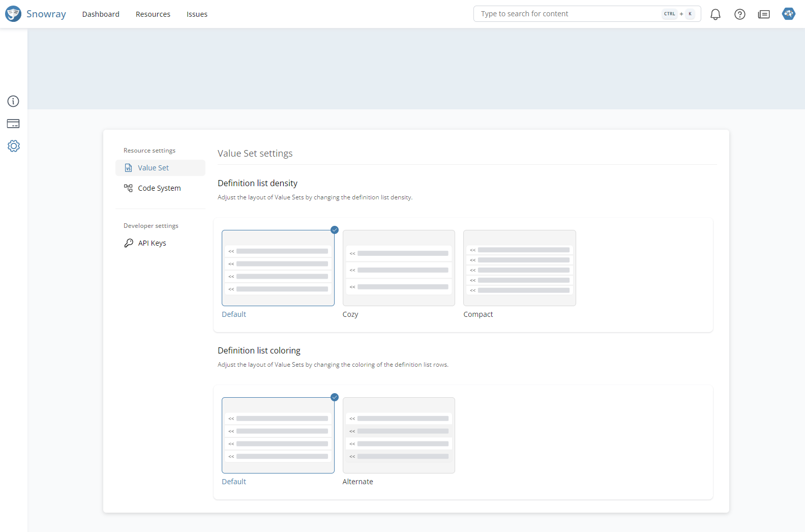This screenshot has height=532, width=805.
Task: Open the help question mark icon
Action: pyautogui.click(x=739, y=14)
